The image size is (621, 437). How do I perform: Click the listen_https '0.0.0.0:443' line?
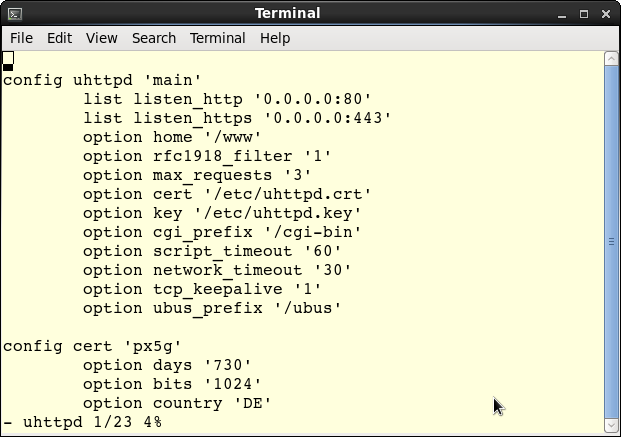click(x=237, y=118)
